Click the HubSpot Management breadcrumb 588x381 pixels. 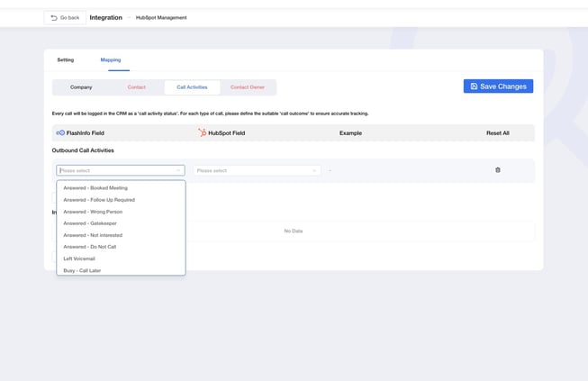(161, 18)
